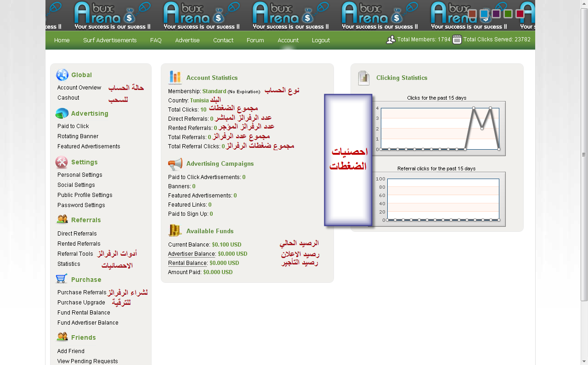Open Account Overview in the sidebar
Screen dimensions: 588x365
point(79,88)
